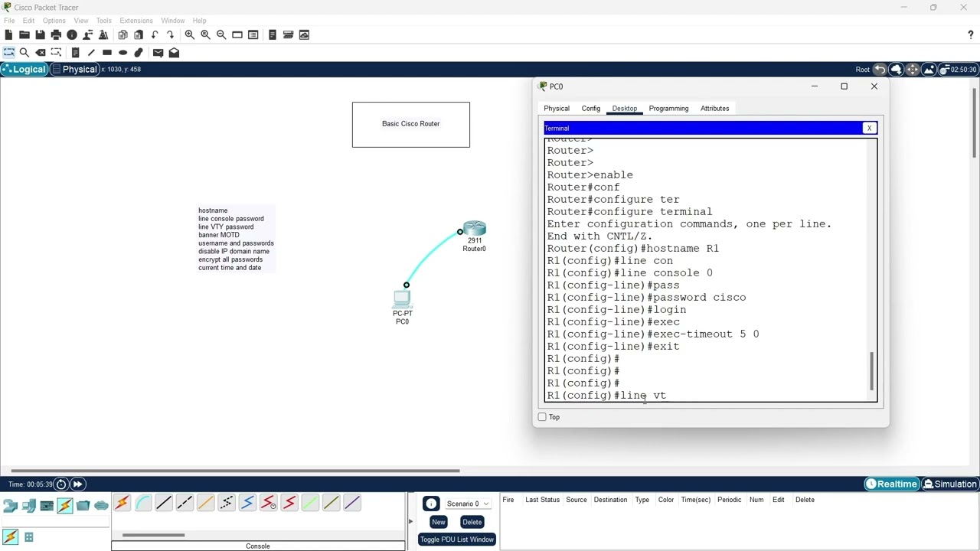Screen dimensions: 980x551
Task: Switch to Physical workspace view
Action: (74, 70)
